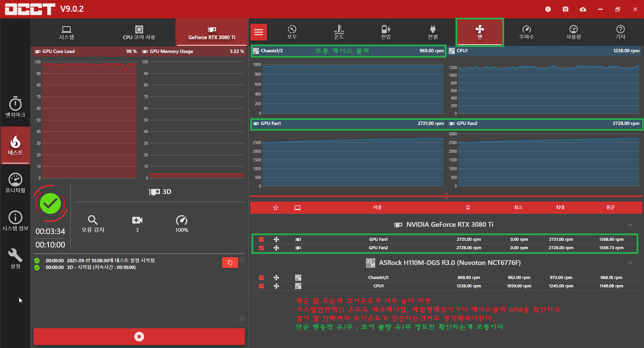Click the 100% usage gauge icon
The image size is (644, 348).
(x=181, y=220)
